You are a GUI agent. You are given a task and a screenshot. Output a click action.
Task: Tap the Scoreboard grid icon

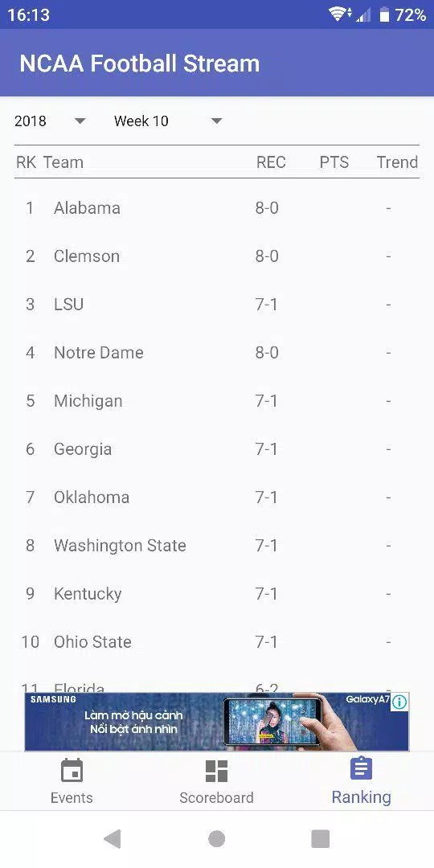coord(216,771)
